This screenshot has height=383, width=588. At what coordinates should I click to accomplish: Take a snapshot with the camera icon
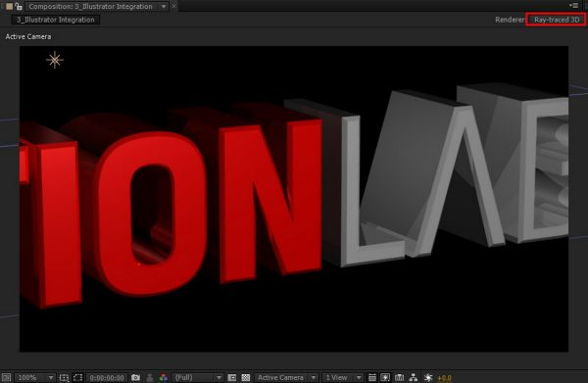point(135,377)
